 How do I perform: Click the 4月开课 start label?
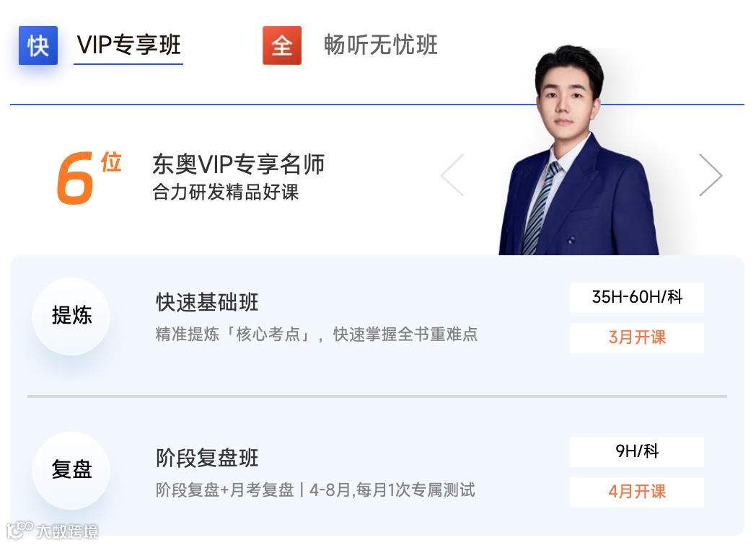[x=637, y=492]
